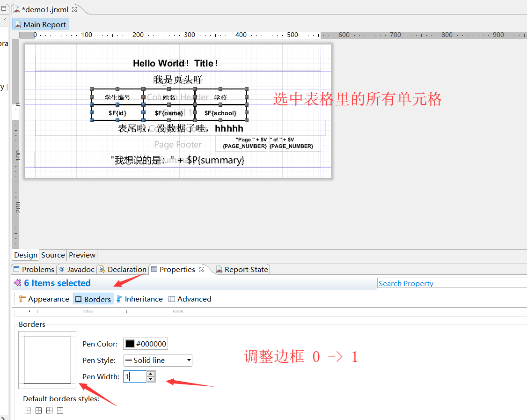Apply the top-bottom borders style preset
This screenshot has width=527, height=420.
pyautogui.click(x=60, y=410)
